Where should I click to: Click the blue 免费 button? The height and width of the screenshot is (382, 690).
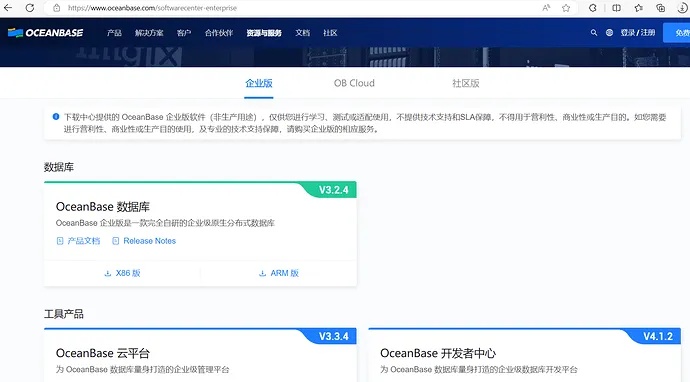pyautogui.click(x=677, y=33)
